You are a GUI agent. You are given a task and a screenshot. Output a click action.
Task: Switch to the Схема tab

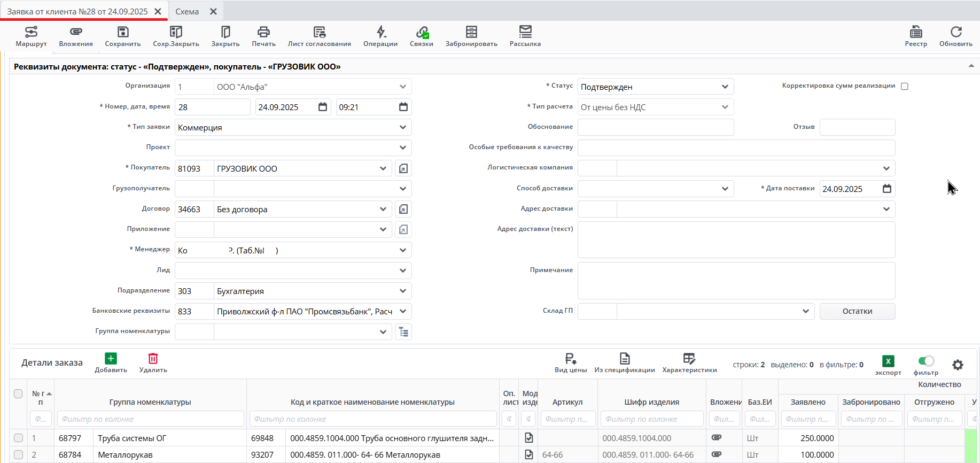coord(187,11)
